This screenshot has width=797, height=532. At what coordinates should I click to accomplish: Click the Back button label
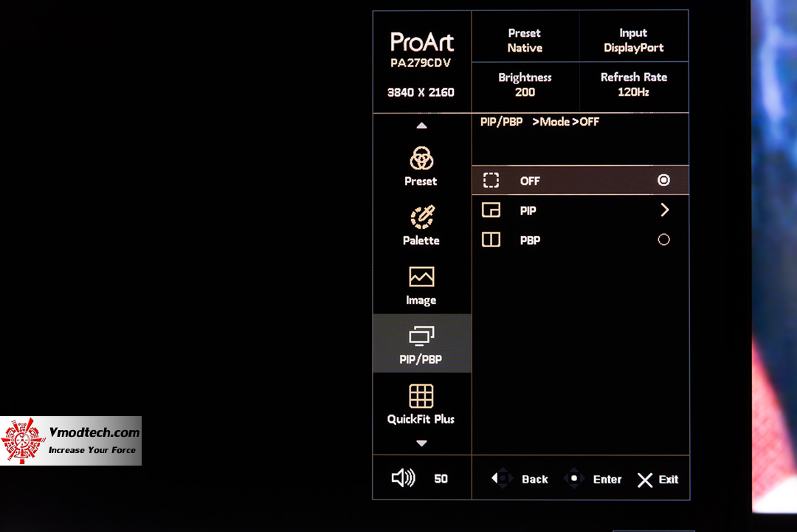pyautogui.click(x=535, y=479)
